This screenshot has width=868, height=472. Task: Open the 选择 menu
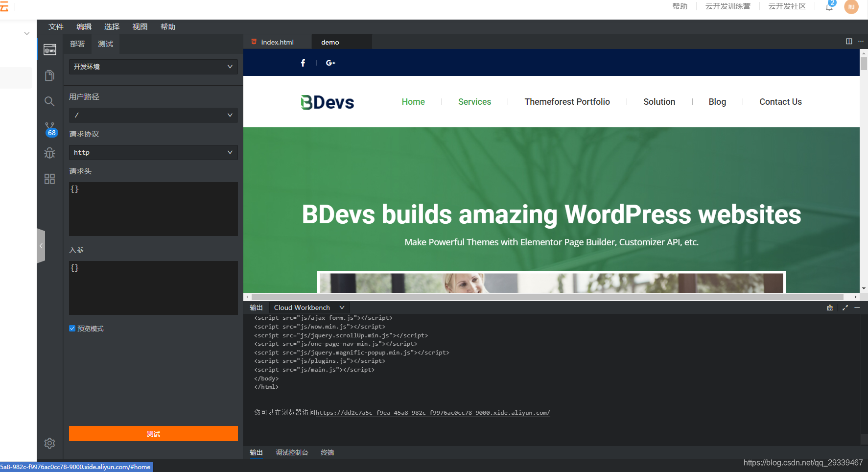[112, 27]
